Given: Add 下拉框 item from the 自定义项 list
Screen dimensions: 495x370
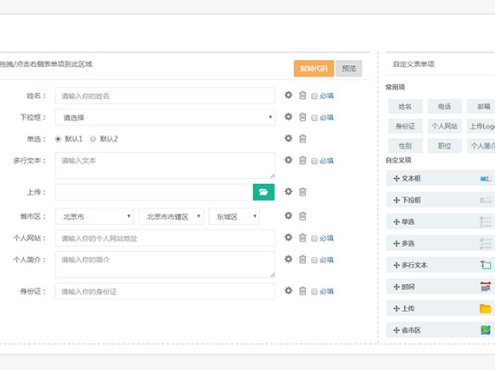Looking at the screenshot, I should click(x=441, y=200).
